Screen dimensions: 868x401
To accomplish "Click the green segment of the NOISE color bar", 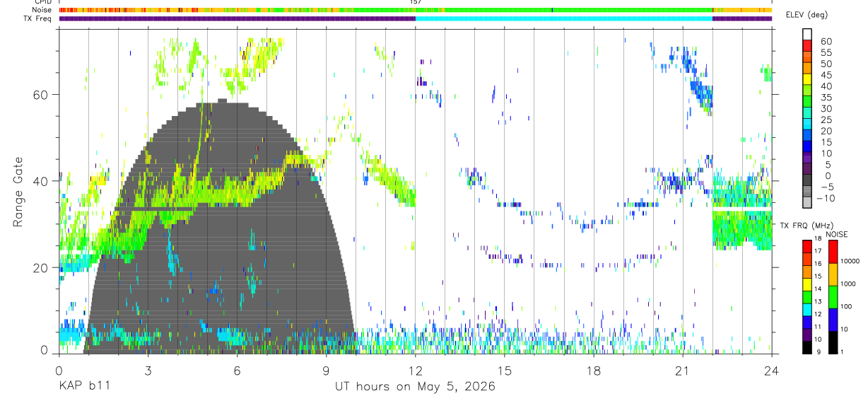I will (x=833, y=296).
